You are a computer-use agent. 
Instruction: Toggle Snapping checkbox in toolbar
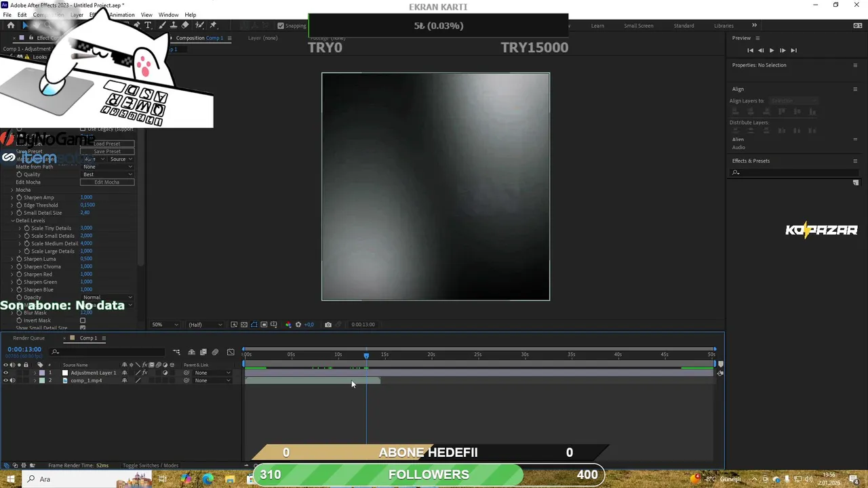pos(281,26)
